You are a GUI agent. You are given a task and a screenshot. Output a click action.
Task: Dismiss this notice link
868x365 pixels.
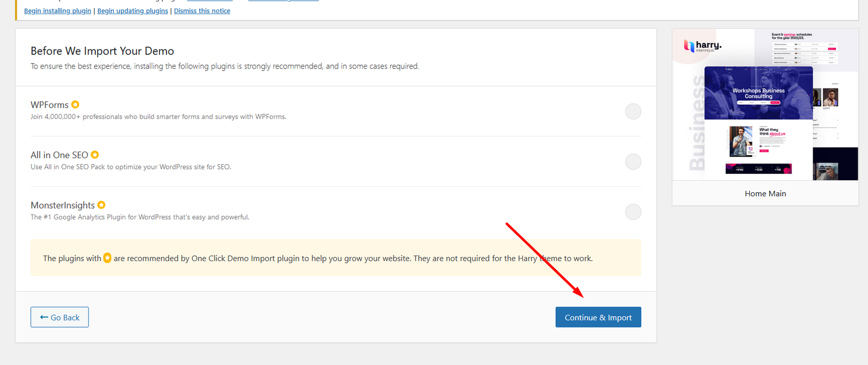(202, 11)
